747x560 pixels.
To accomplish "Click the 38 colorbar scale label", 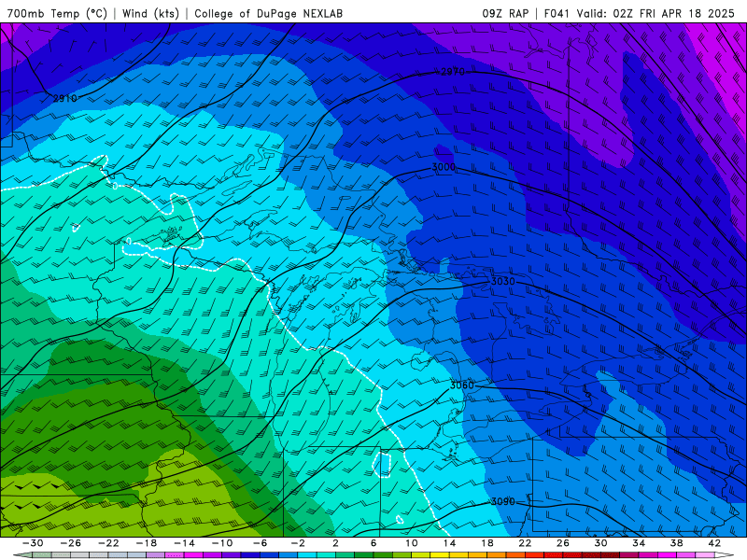I will [676, 543].
